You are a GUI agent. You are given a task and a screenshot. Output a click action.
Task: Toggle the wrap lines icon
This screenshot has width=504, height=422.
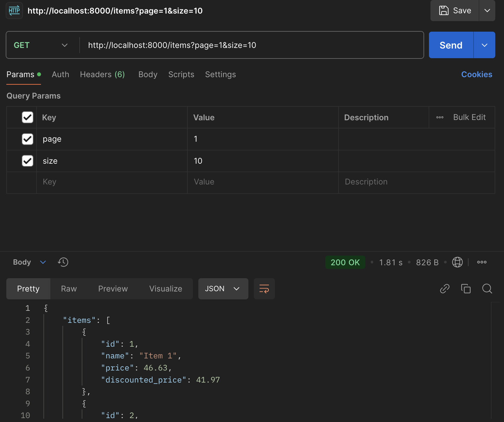point(264,289)
